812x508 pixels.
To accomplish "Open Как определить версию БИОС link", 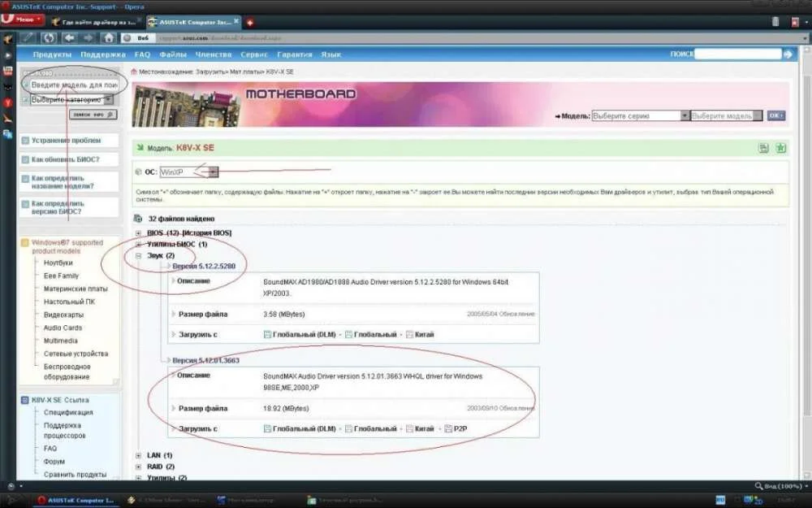I will coord(58,207).
